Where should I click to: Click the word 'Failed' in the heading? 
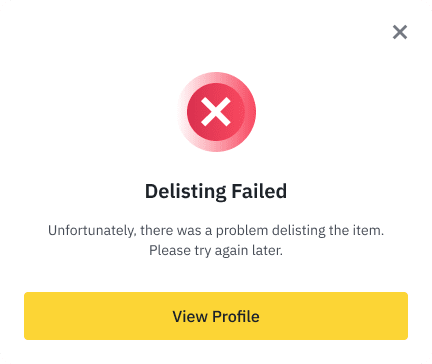point(259,191)
